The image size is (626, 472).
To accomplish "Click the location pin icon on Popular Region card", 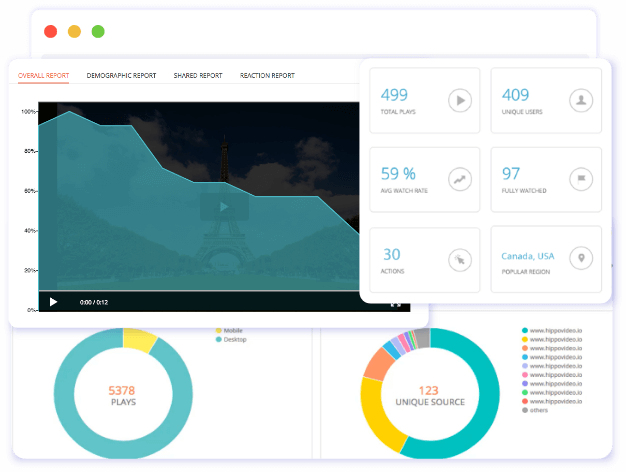I will [x=581, y=258].
